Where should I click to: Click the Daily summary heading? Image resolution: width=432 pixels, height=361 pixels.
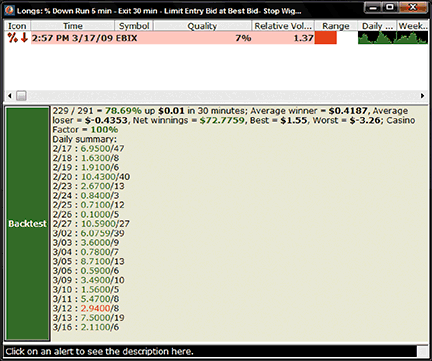[x=85, y=139]
